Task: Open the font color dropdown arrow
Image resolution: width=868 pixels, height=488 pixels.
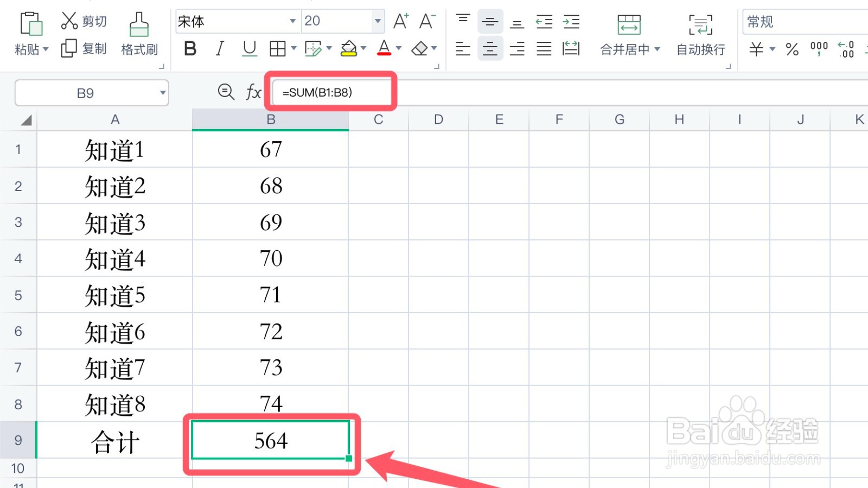Action: pyautogui.click(x=399, y=48)
